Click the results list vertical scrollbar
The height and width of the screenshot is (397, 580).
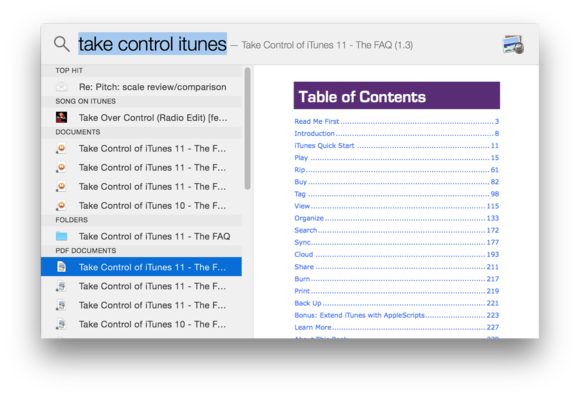tap(247, 128)
